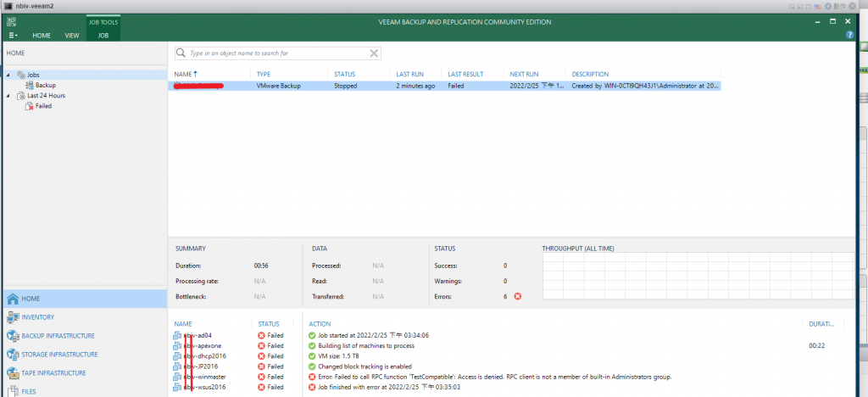
Task: Click the Backup Infrastructure sidebar icon
Action: (12, 336)
